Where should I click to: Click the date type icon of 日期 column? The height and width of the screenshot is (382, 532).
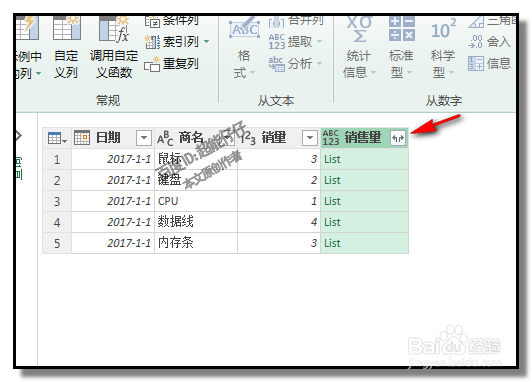pos(82,137)
